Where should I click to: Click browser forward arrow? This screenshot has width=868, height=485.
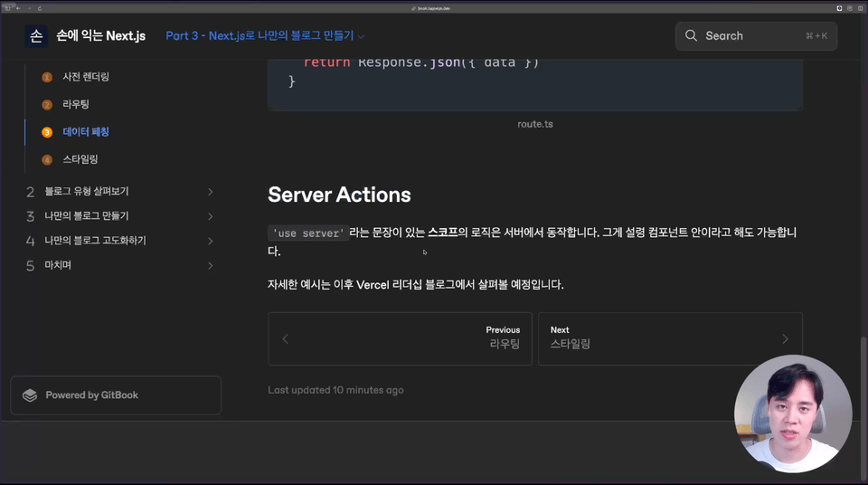(29, 8)
